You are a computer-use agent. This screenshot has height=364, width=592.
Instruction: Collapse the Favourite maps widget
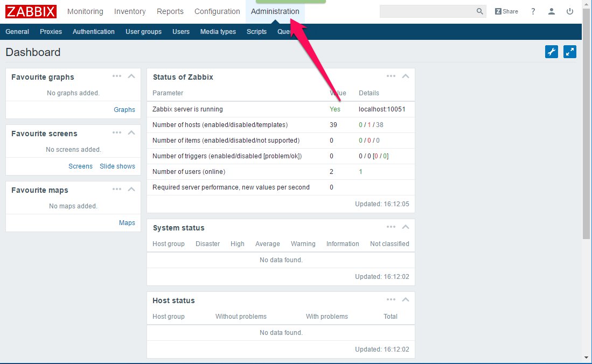pyautogui.click(x=131, y=189)
